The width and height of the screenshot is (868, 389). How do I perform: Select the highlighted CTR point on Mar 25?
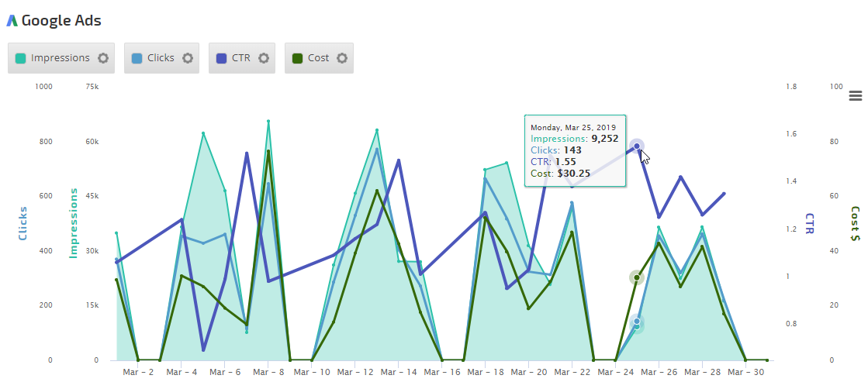[x=637, y=146]
